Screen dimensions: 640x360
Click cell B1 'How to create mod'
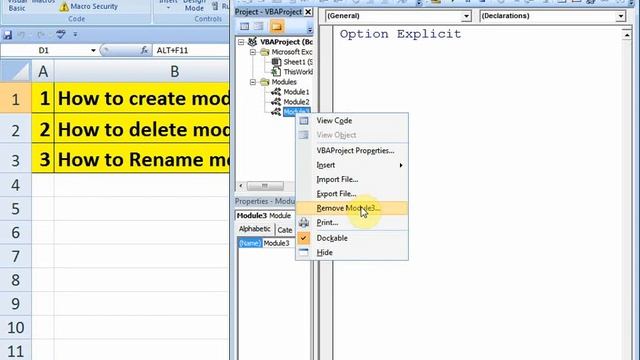(142, 98)
